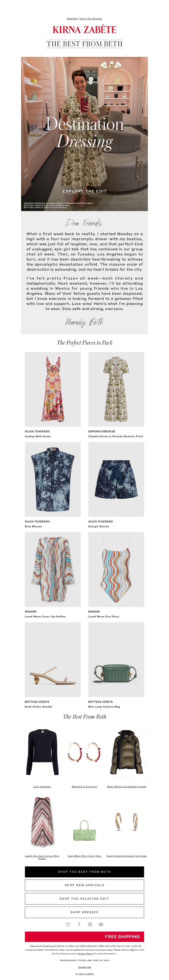169x980 pixels.
Task: Click the Leta Sweater link
Action: coord(42,786)
